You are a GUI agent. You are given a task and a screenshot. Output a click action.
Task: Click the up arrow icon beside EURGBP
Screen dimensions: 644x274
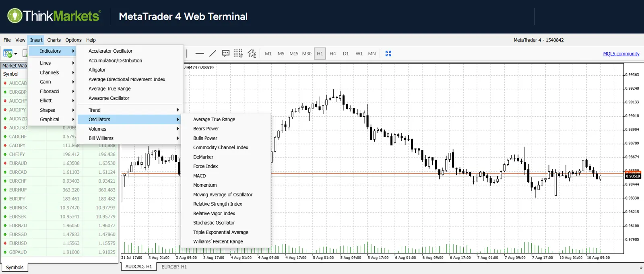[x=5, y=92]
